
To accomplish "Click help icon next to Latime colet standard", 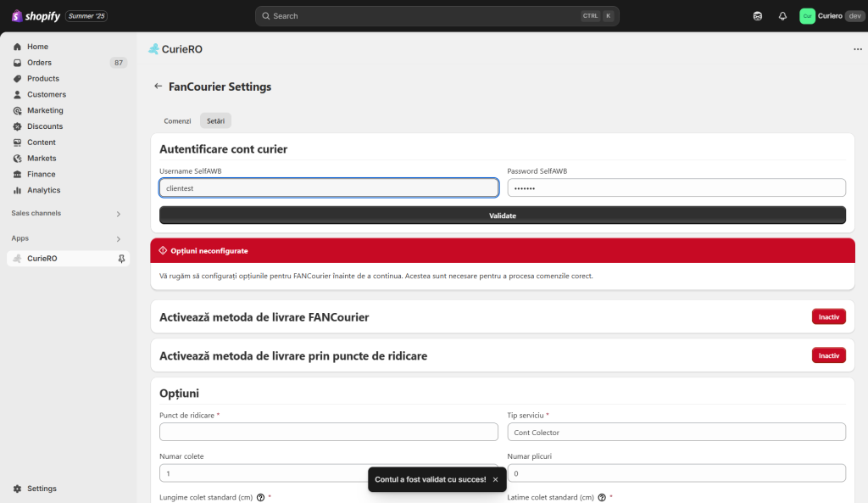I will coord(602,497).
